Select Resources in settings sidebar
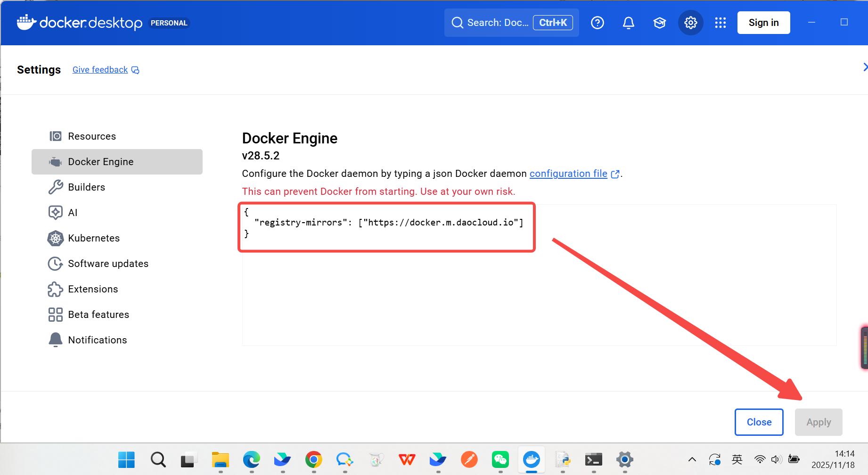The width and height of the screenshot is (868, 475). pyautogui.click(x=117, y=136)
